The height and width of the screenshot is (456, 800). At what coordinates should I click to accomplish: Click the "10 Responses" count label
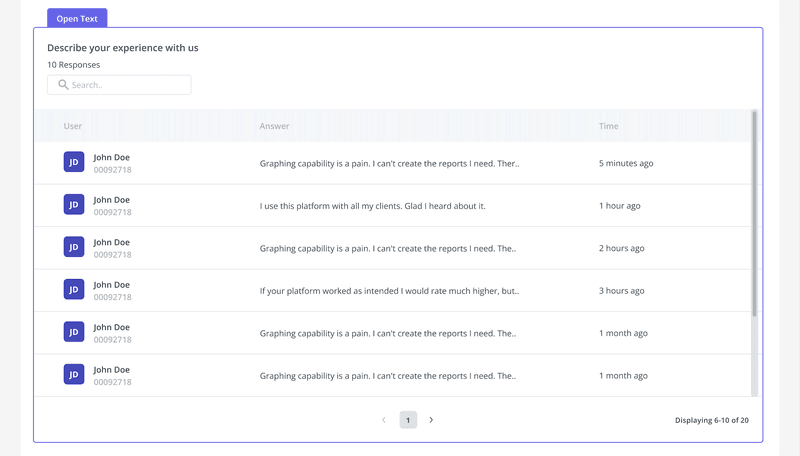tap(73, 65)
